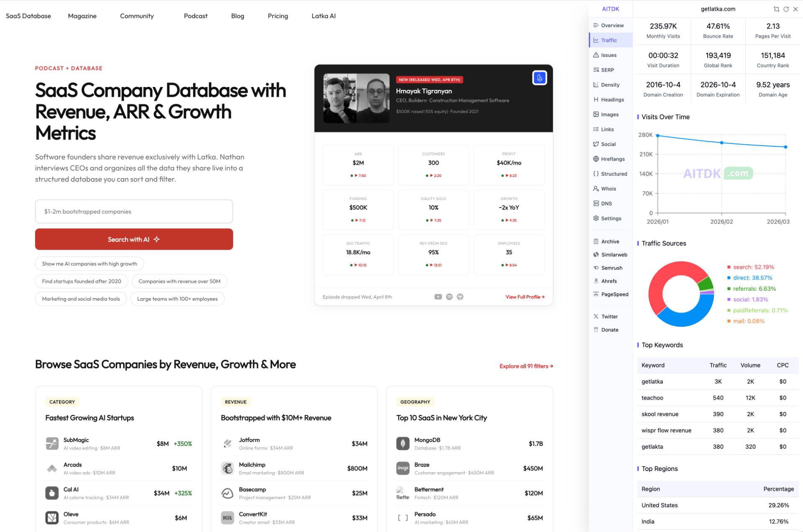The height and width of the screenshot is (532, 803).
Task: Open the View Full Profile link
Action: point(525,297)
